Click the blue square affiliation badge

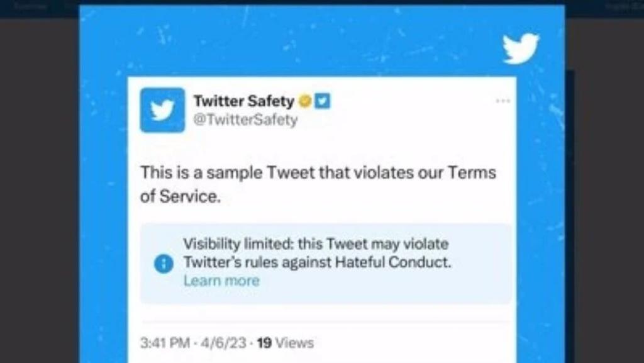(322, 101)
